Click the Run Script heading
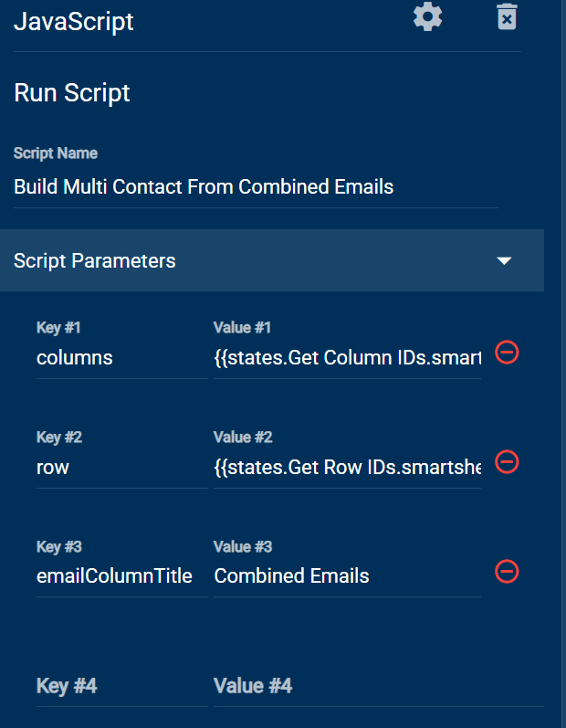566x728 pixels. click(72, 92)
